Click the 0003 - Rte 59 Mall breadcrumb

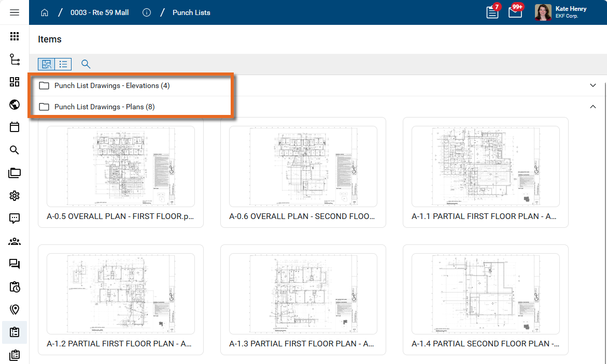(100, 12)
